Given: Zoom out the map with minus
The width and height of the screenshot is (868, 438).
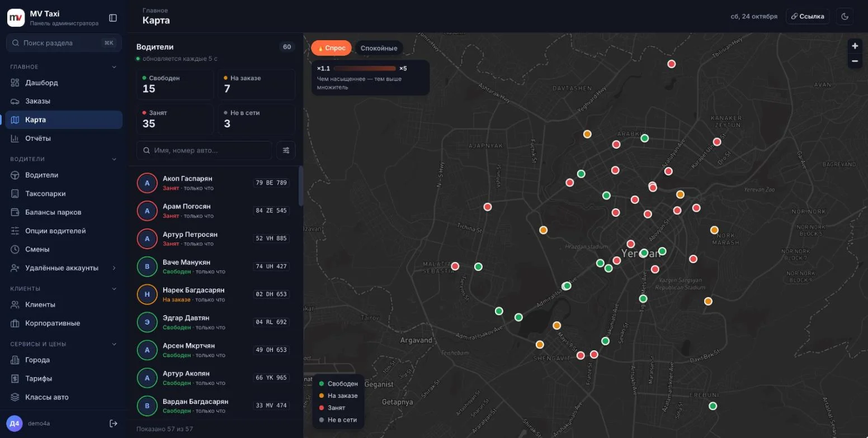Looking at the screenshot, I should (x=855, y=61).
